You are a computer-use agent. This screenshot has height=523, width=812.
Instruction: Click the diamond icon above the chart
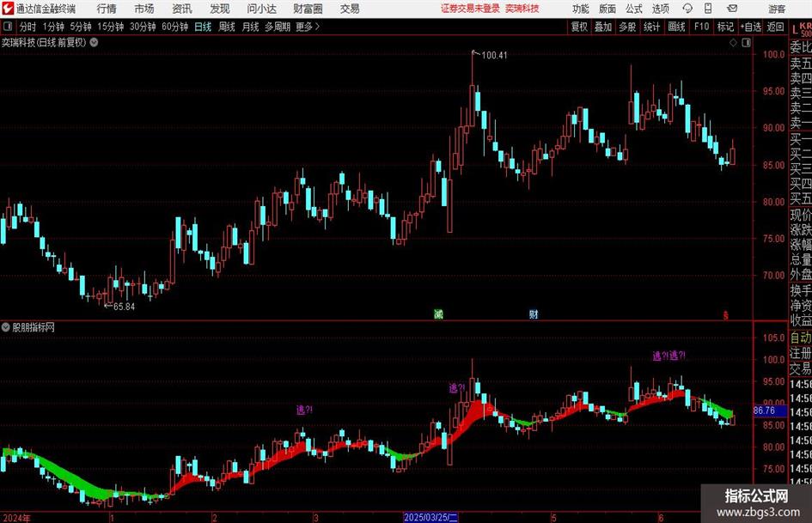[x=733, y=42]
